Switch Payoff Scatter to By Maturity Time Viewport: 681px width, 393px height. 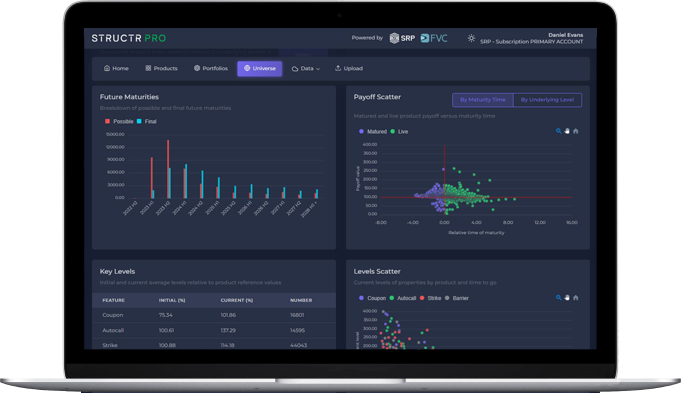coord(483,100)
